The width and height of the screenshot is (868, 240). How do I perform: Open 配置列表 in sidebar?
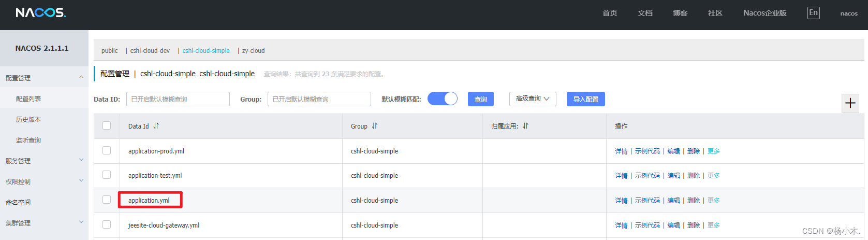point(28,98)
